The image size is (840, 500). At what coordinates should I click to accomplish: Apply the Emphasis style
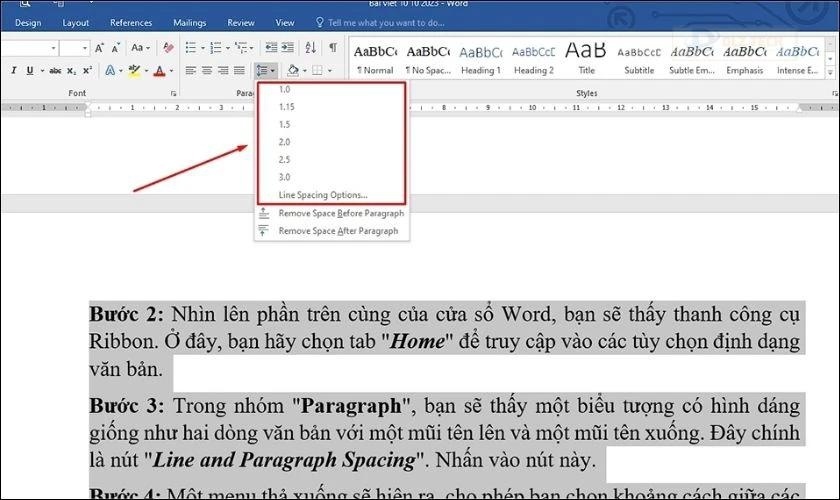pyautogui.click(x=745, y=59)
